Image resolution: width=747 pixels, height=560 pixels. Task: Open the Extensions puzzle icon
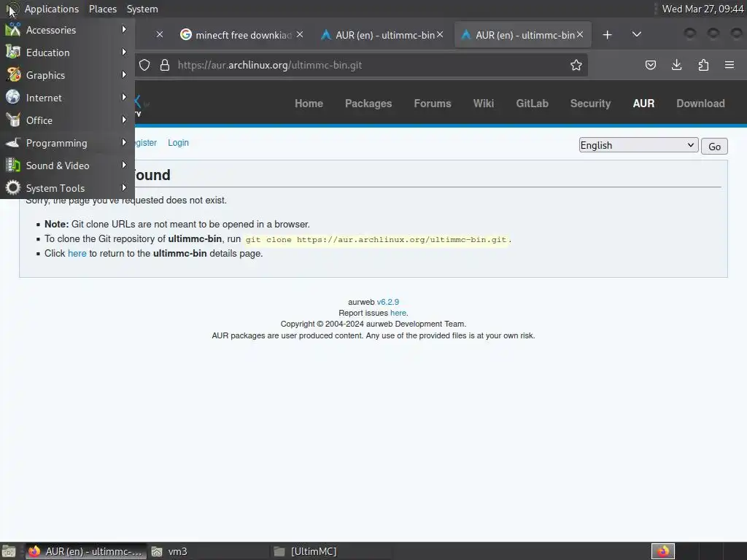pyautogui.click(x=703, y=65)
